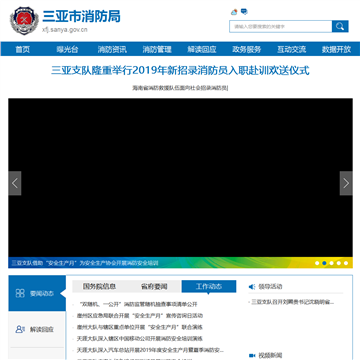Open 三亚支队召开 news under 领导活动
The image size is (360, 360).
coord(292,302)
